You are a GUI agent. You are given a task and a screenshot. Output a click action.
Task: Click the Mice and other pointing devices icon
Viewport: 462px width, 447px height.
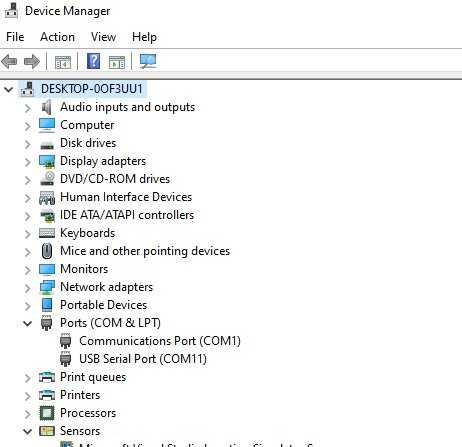(x=47, y=251)
